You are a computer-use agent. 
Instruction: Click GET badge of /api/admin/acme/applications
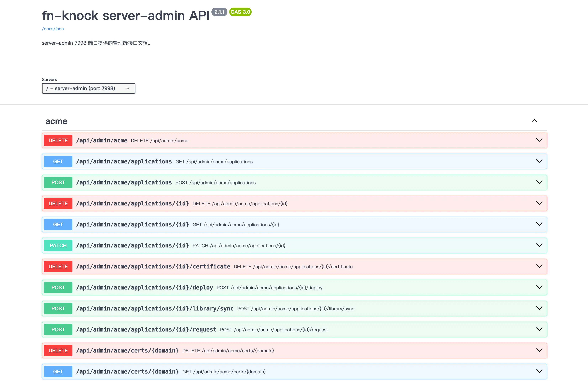(58, 161)
